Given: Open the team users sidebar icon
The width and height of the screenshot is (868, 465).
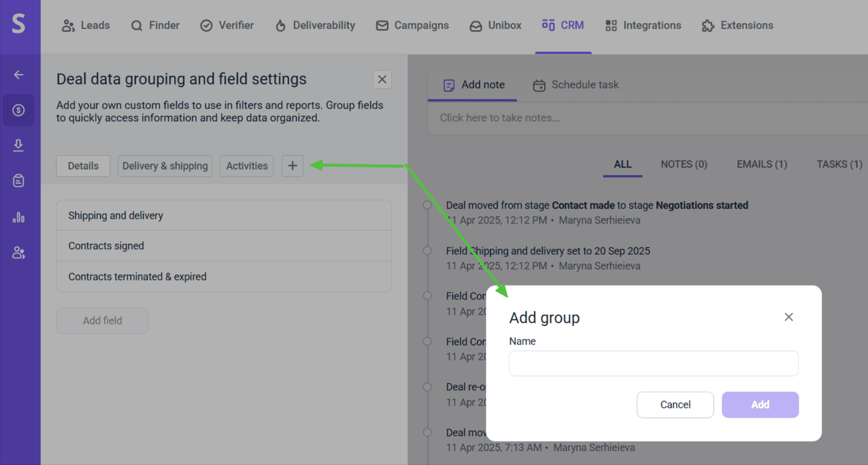Looking at the screenshot, I should pos(19,252).
